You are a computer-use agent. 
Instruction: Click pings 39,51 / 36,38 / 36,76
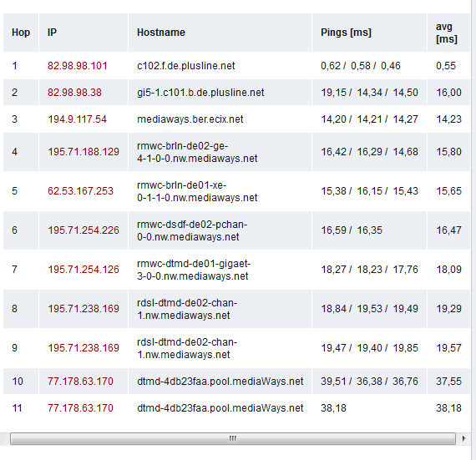(x=369, y=382)
